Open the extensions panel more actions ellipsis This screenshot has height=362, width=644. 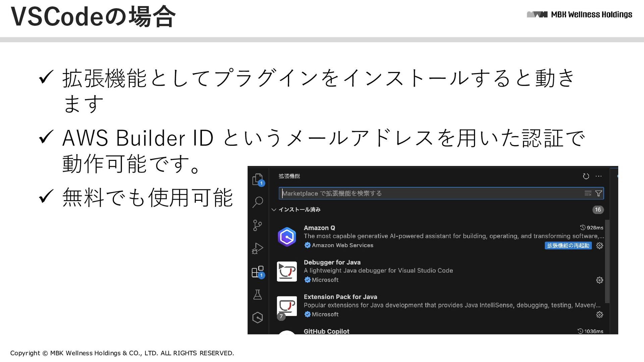click(x=599, y=176)
